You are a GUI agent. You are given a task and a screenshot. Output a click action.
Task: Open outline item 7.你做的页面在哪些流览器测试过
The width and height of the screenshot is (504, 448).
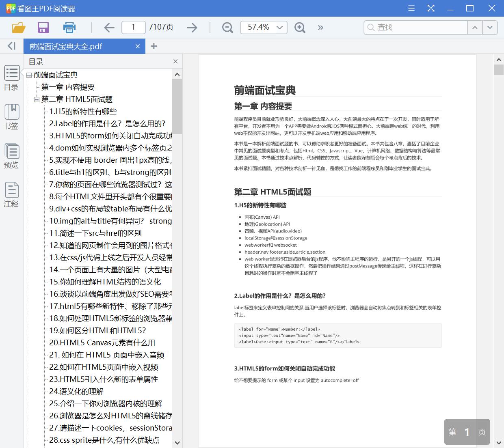point(110,185)
